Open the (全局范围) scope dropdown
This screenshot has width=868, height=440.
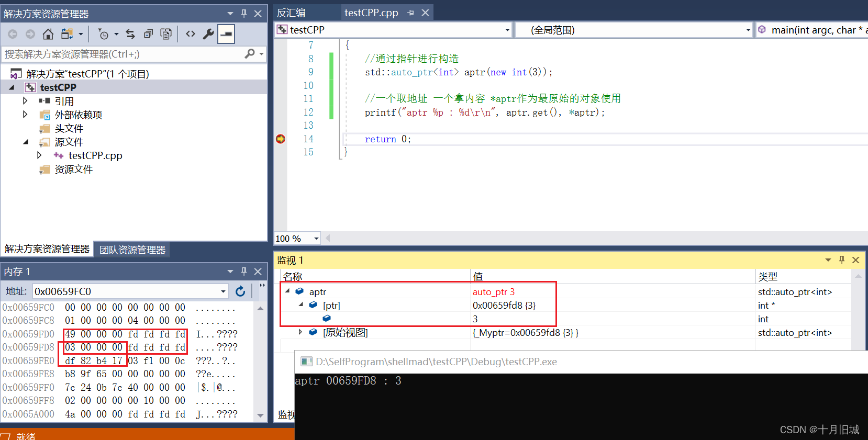coord(748,30)
